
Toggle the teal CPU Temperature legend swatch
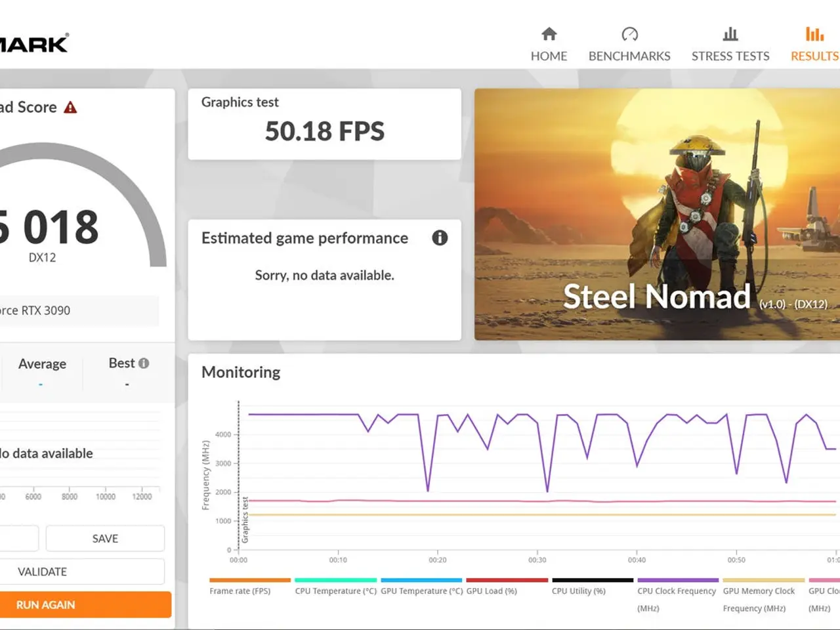336,580
